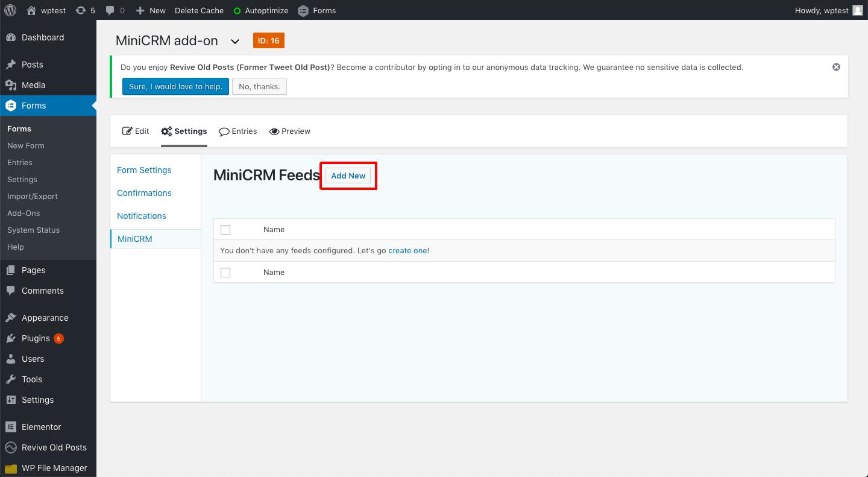The height and width of the screenshot is (477, 868).
Task: Open the Forms sidebar menu item
Action: pos(48,106)
